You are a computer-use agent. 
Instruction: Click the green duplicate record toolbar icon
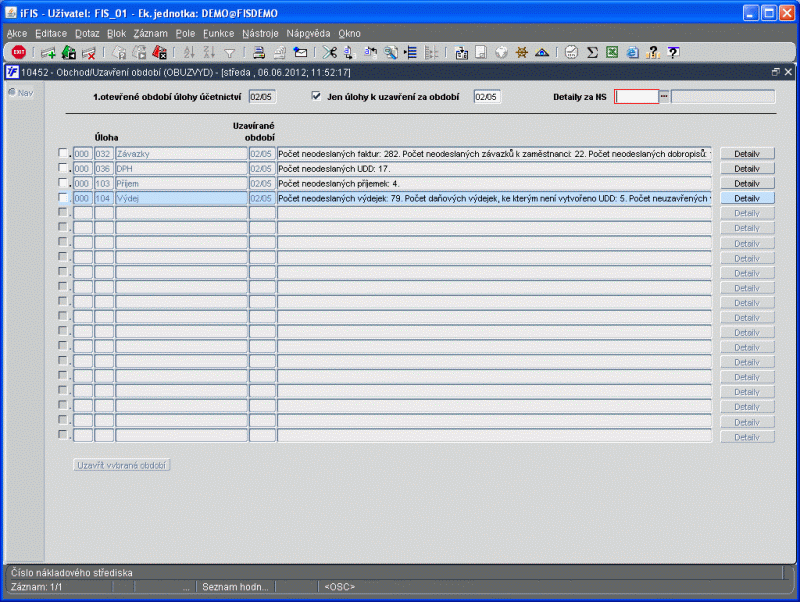(68, 52)
